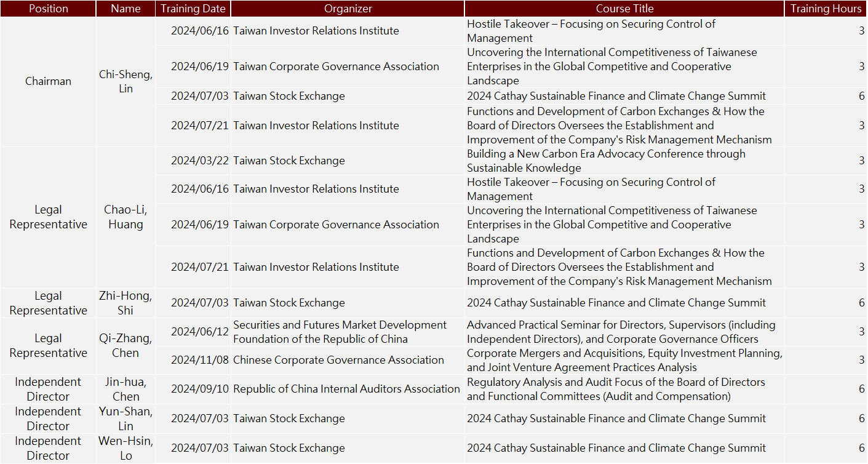Click the date 2024/06/12
868x464 pixels.
[x=199, y=332]
